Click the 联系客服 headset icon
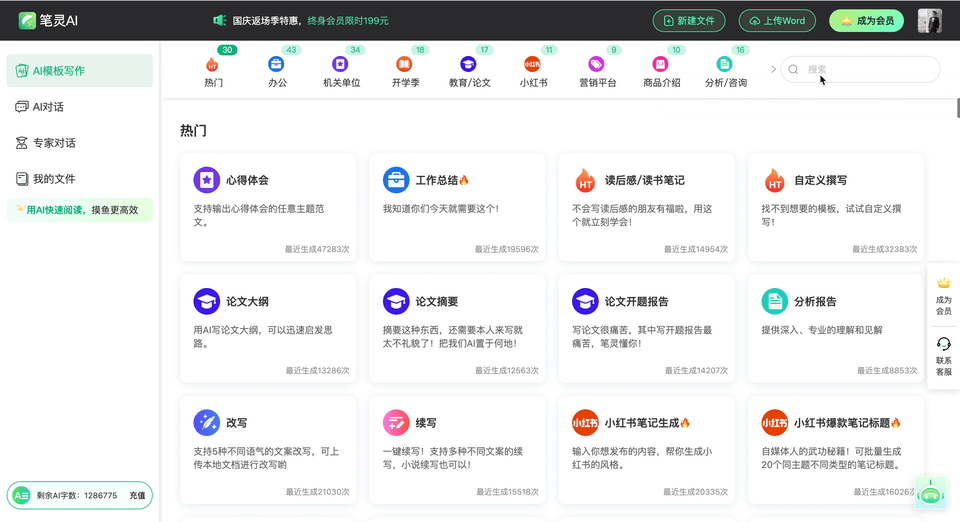The image size is (960, 522). point(943,345)
